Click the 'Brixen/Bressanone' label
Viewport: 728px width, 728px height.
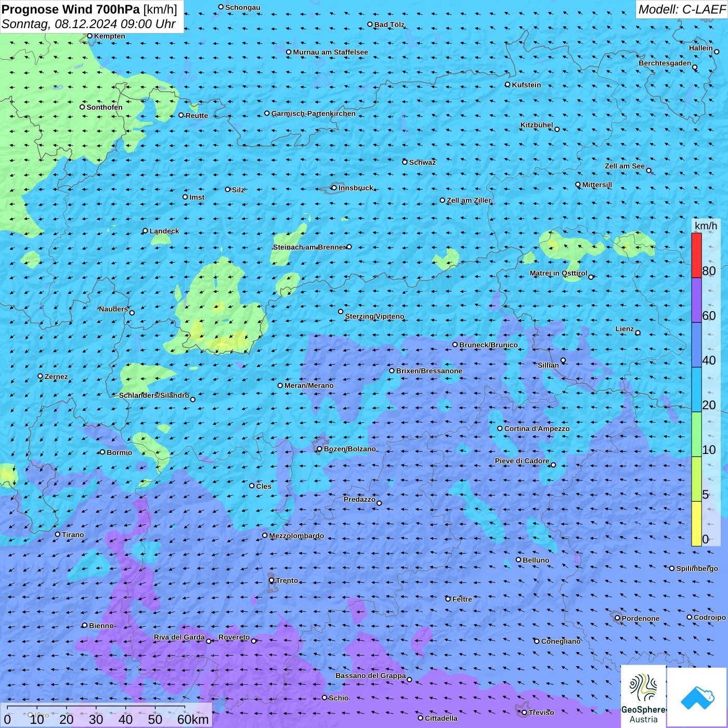(x=429, y=371)
